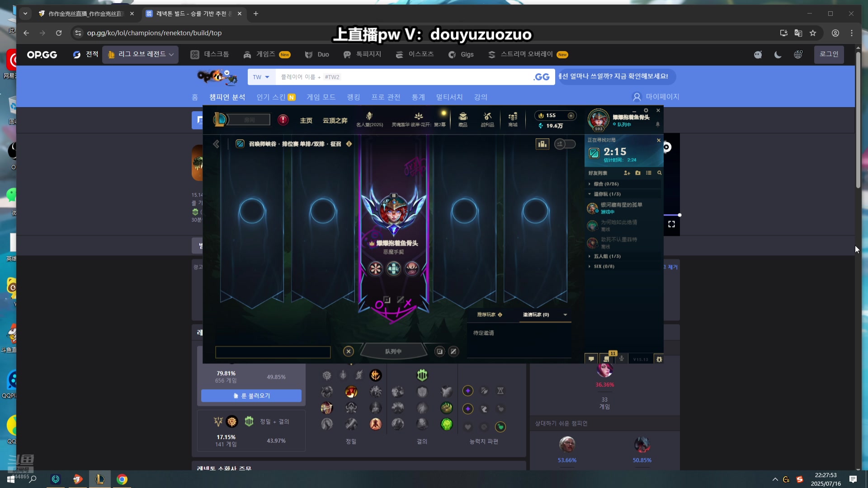Click the info icon beside queue type title
The width and height of the screenshot is (868, 488).
(x=349, y=144)
